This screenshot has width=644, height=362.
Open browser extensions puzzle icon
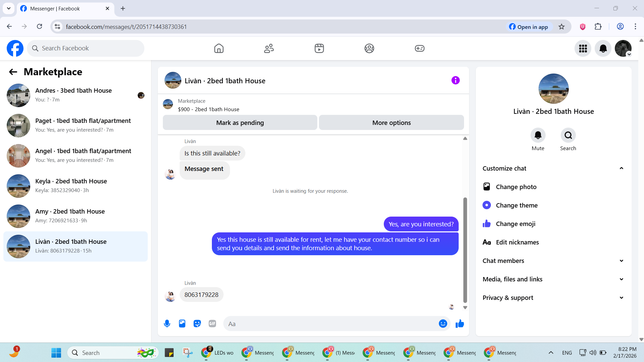598,27
